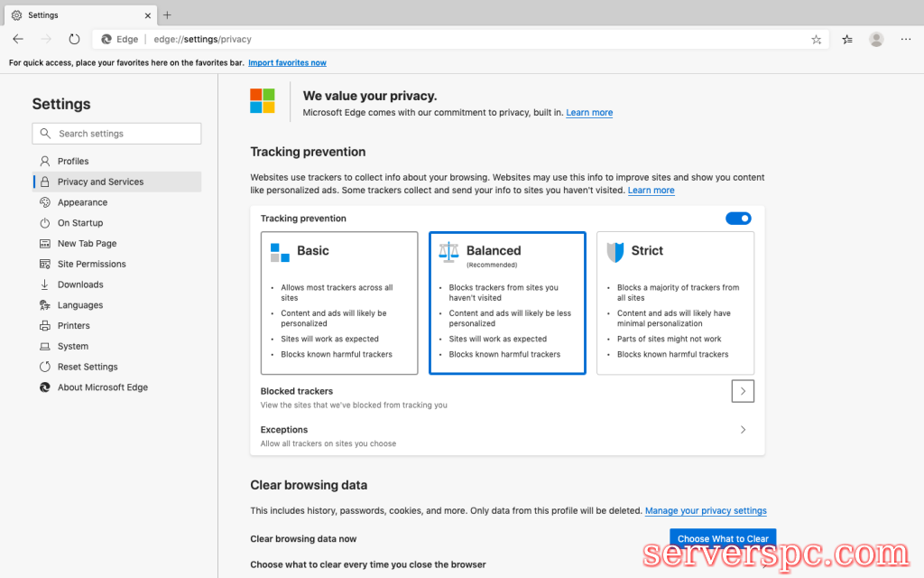This screenshot has height=578, width=924.
Task: Expand the Exceptions row chevron
Action: point(743,430)
